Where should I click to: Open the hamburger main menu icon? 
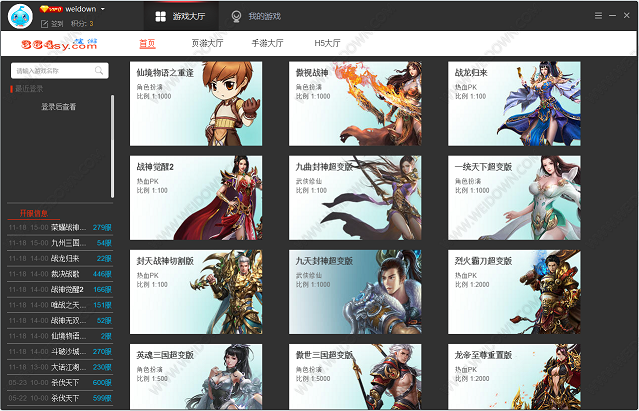598,15
